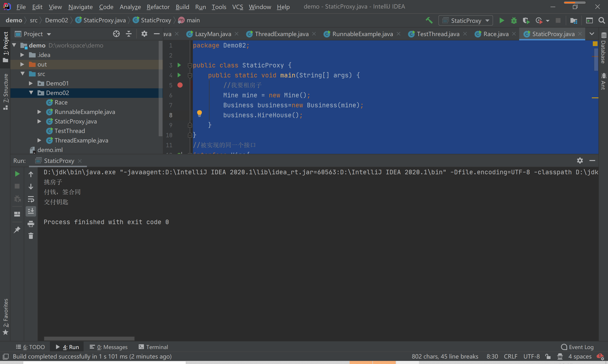This screenshot has height=364, width=608.
Task: Open the StaticProxy run configuration dropdown
Action: click(465, 21)
